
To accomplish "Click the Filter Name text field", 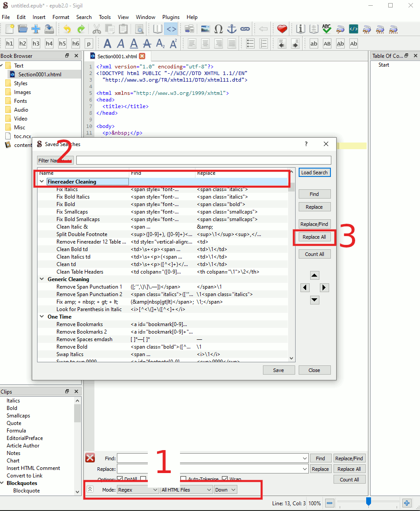I will 204,160.
